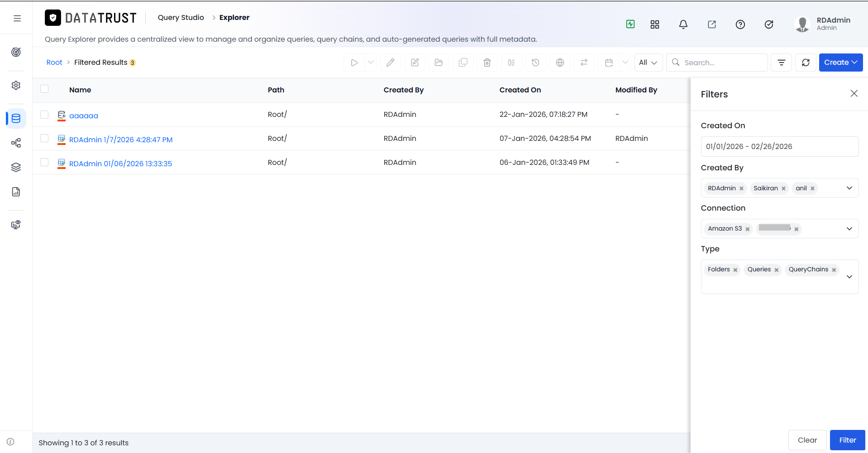This screenshot has height=453, width=868.
Task: Remove the QueryChains type tag
Action: (834, 270)
